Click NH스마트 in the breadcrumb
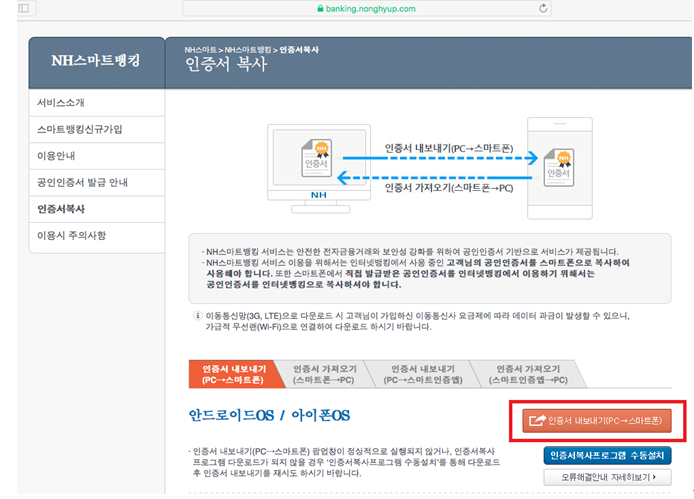Viewport: 694px width, 499px height. point(200,50)
